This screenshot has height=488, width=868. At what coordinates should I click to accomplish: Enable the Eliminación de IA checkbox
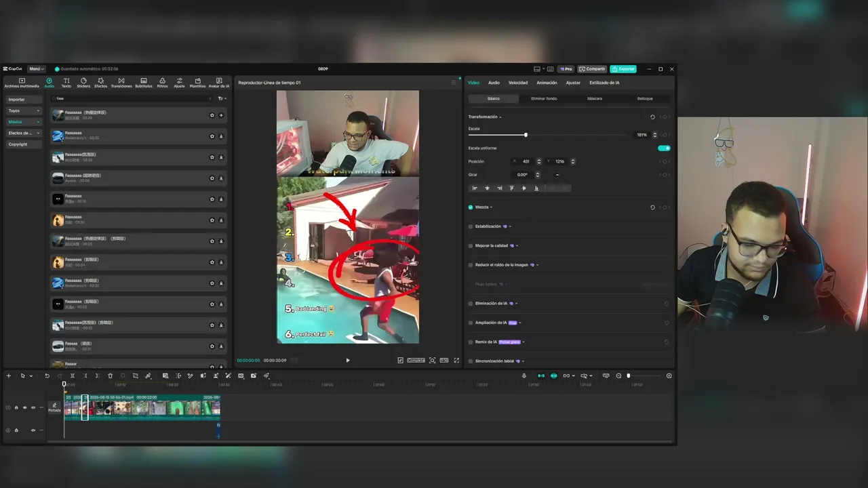[471, 304]
